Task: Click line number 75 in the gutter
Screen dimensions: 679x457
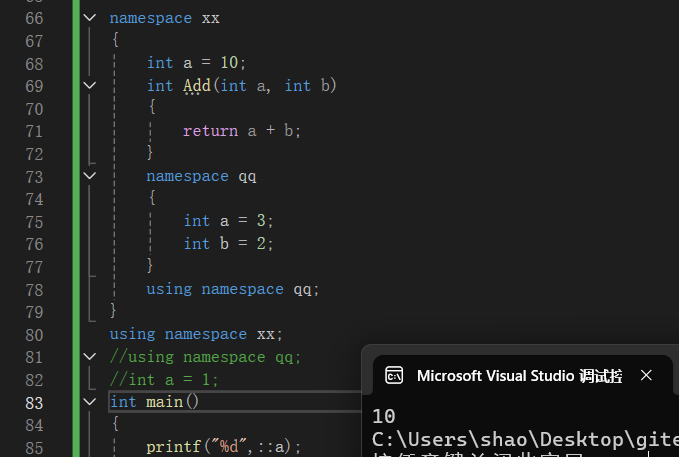Action: point(34,222)
